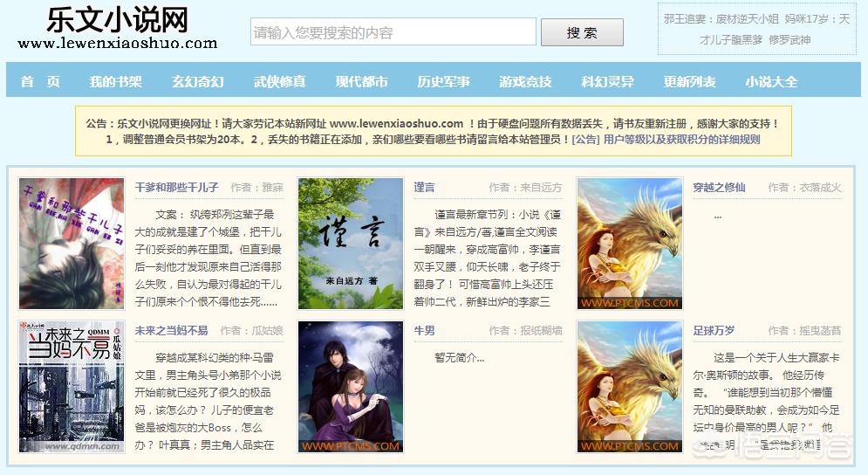Open the 小说大全 page
The width and height of the screenshot is (868, 475).
pos(772,82)
